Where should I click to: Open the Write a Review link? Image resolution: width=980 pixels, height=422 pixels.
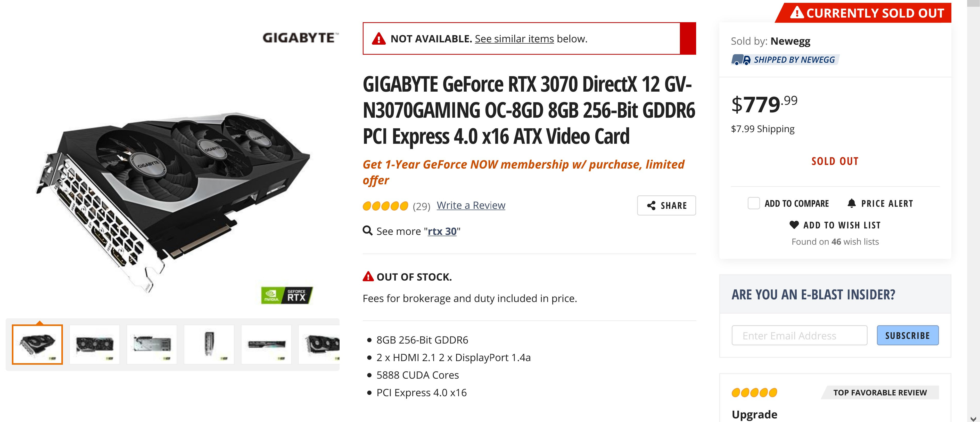(471, 205)
